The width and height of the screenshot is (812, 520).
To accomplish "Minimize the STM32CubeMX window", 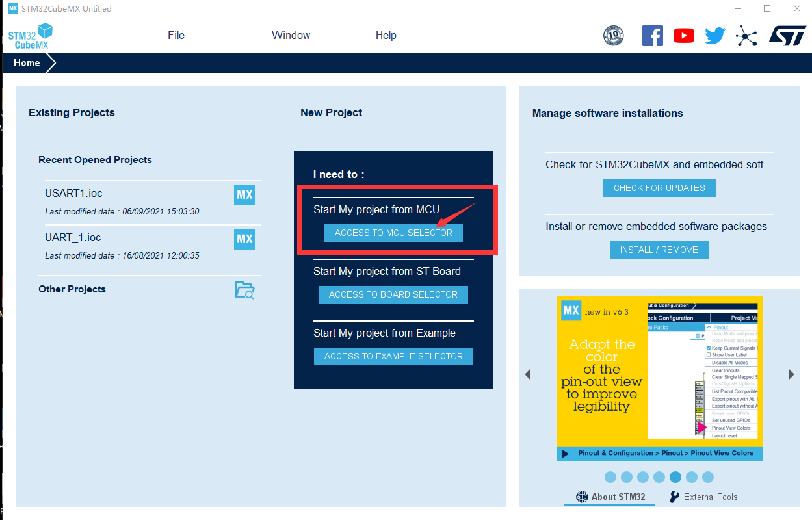I will 738,8.
